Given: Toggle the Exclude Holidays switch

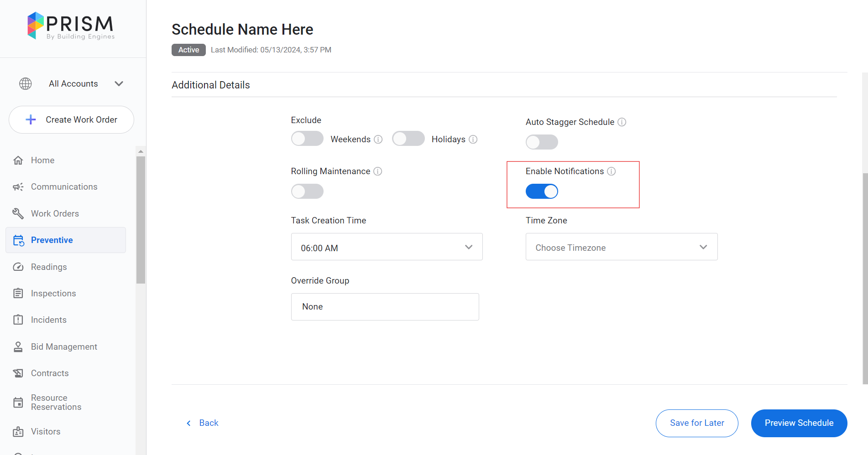Looking at the screenshot, I should 408,139.
